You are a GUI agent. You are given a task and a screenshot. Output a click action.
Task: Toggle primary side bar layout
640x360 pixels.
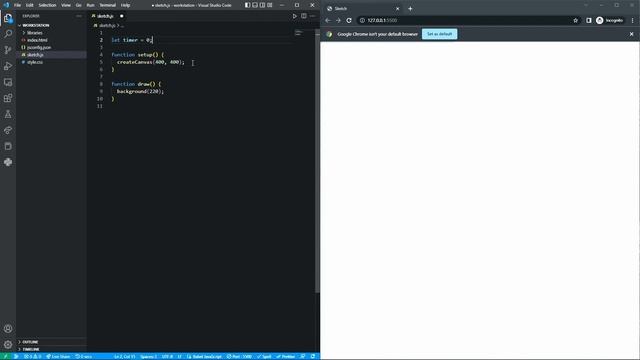[247, 5]
